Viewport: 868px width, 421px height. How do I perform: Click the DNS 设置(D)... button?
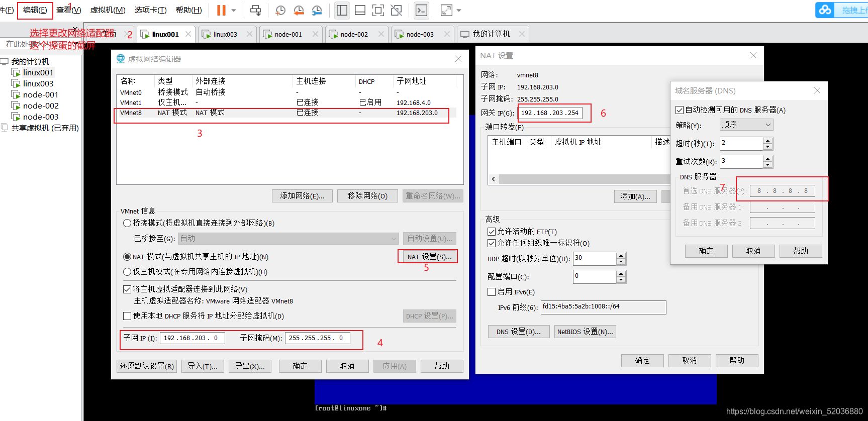[518, 332]
